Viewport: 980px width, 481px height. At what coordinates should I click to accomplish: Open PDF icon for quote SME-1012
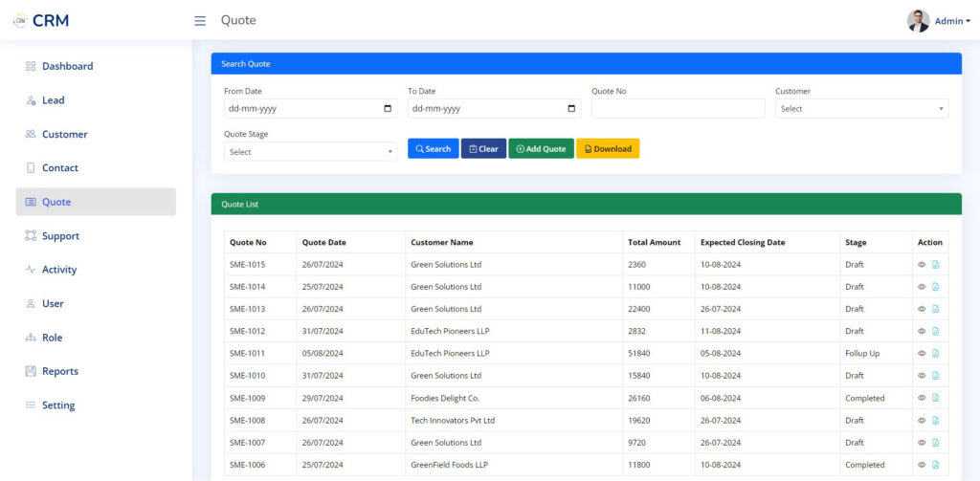[x=936, y=331]
